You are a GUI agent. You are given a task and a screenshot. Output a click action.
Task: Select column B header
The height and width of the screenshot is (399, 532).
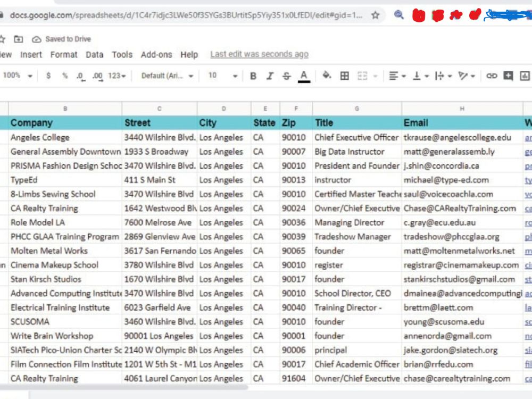pyautogui.click(x=65, y=109)
